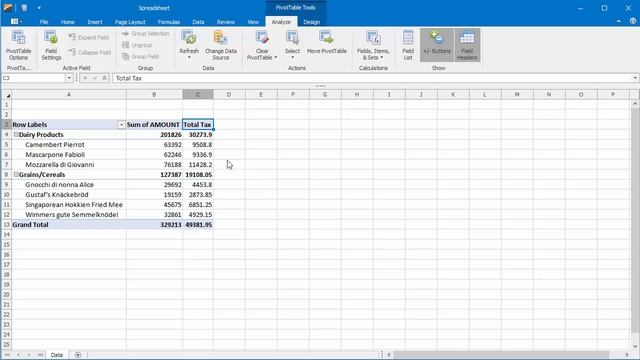Viewport: 640px width, 360px height.
Task: Select column D header
Action: (229, 95)
